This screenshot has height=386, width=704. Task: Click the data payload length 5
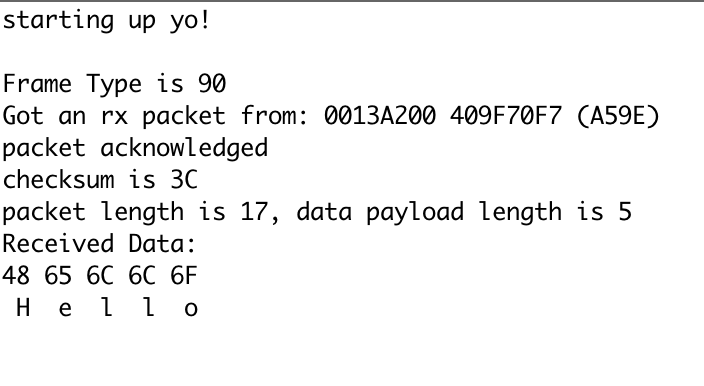[625, 212]
